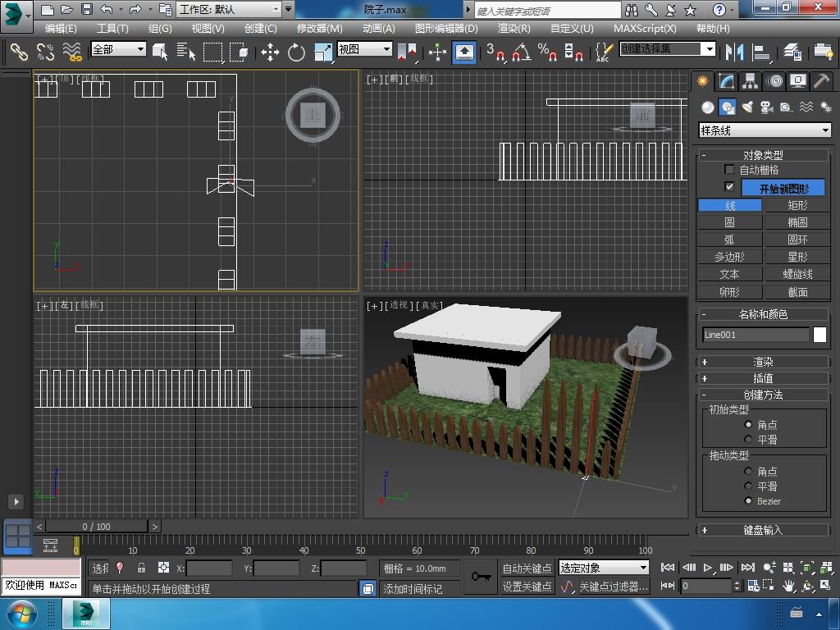Click the Cameras category icon
The height and width of the screenshot is (630, 840).
pyautogui.click(x=767, y=107)
